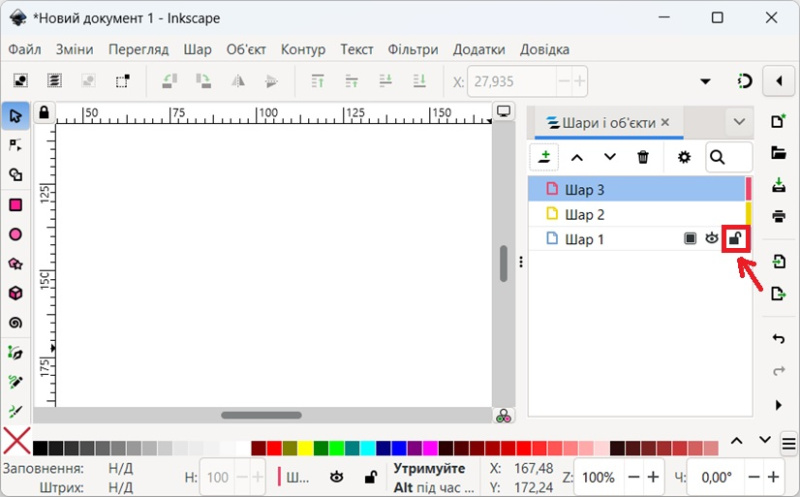
Task: Open the dock panel chevron menu
Action: (739, 122)
